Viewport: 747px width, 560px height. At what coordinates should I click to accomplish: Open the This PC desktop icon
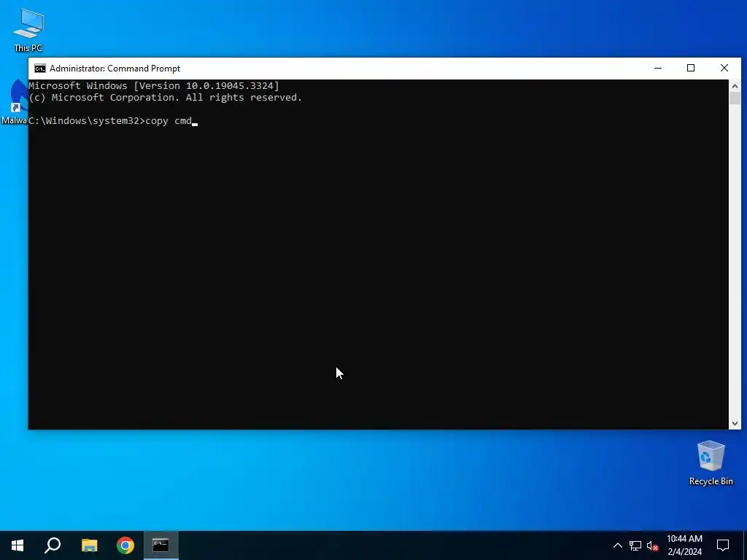28,30
